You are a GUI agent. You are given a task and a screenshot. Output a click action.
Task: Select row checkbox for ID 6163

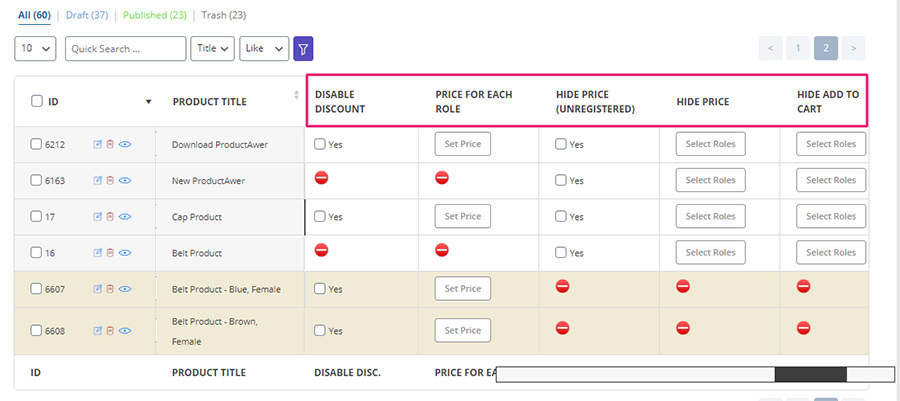[x=36, y=180]
